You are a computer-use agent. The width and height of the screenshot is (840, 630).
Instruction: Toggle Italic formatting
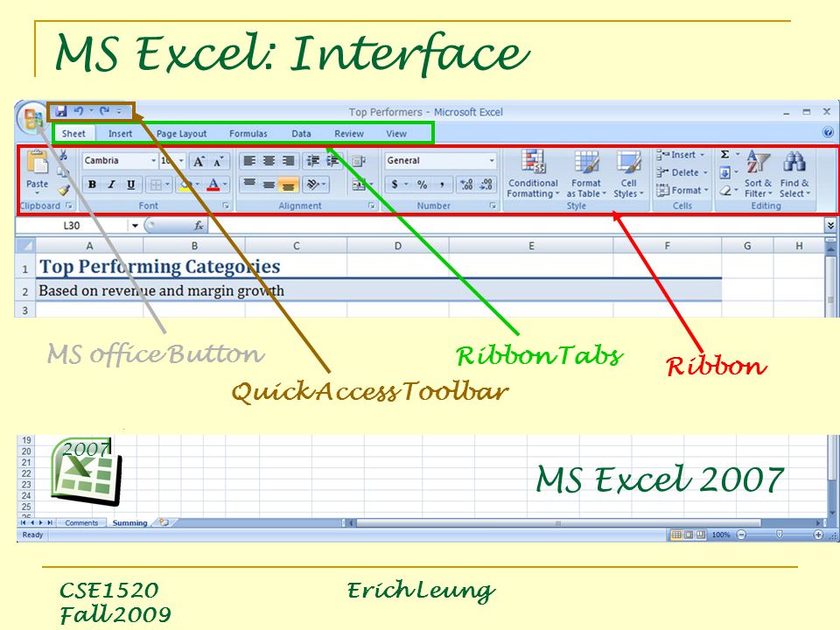[111, 185]
